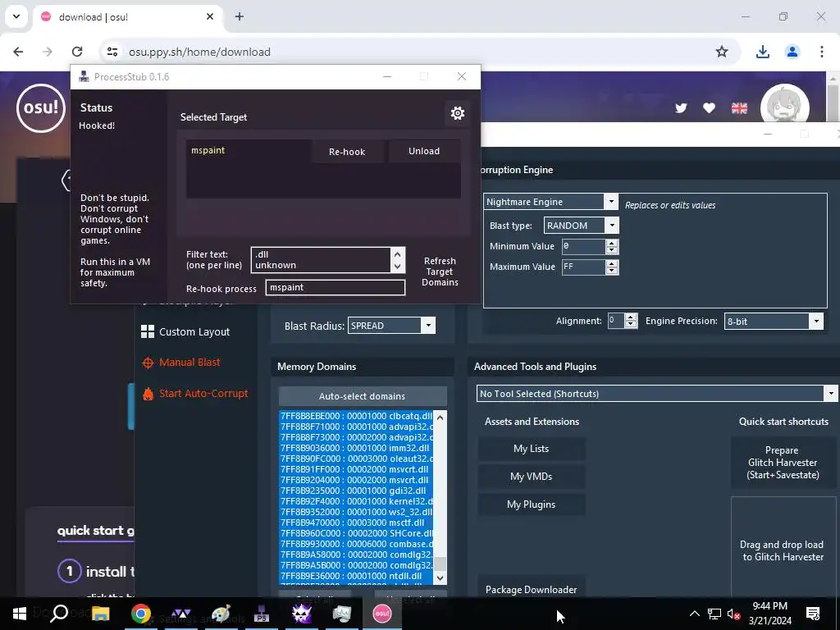Open Chrome downloads icon
This screenshot has width=840, height=630.
pyautogui.click(x=762, y=52)
